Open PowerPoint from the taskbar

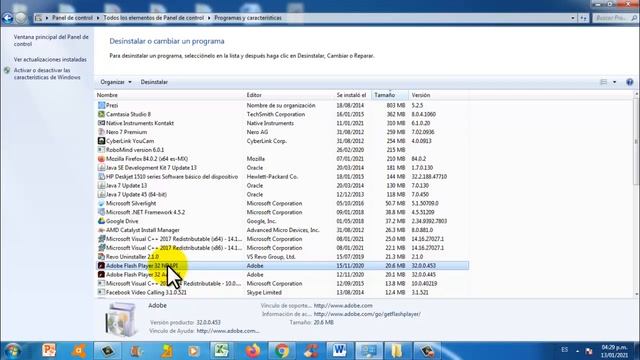click(49, 351)
